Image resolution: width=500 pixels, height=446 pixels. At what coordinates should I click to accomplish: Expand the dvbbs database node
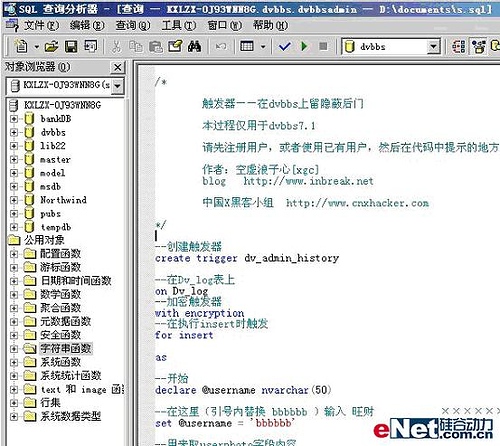14,132
